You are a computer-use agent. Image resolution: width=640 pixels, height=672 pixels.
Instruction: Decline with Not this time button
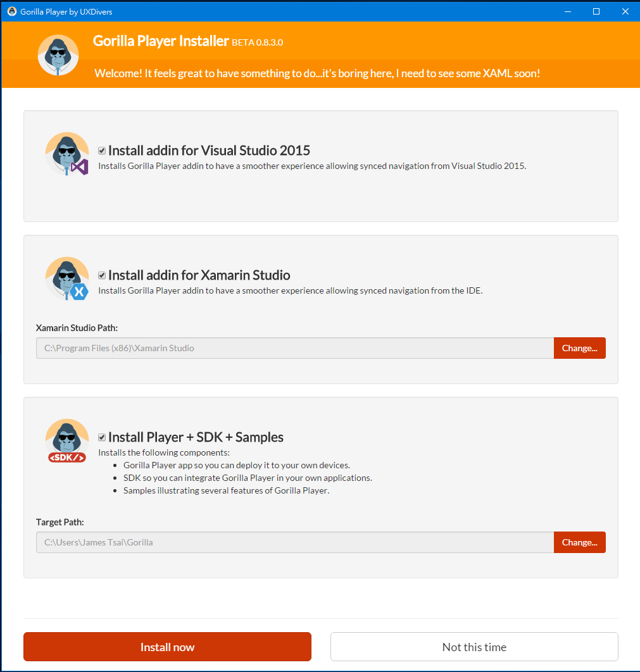point(474,647)
